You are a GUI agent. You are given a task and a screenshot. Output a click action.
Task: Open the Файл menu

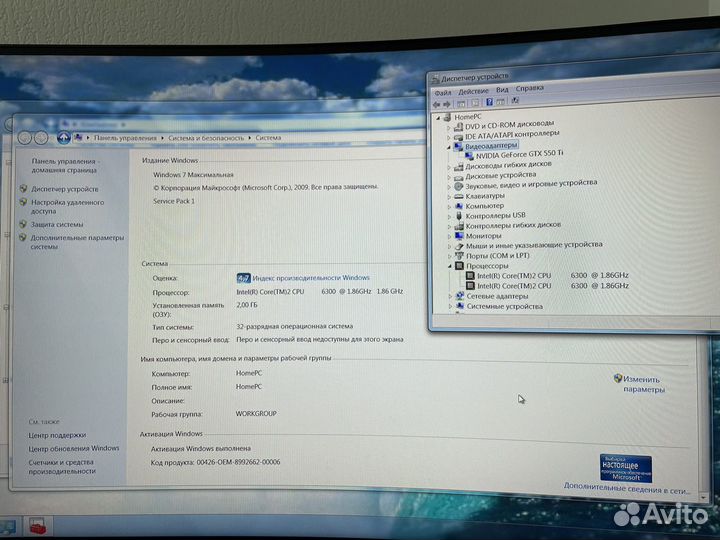tap(443, 93)
